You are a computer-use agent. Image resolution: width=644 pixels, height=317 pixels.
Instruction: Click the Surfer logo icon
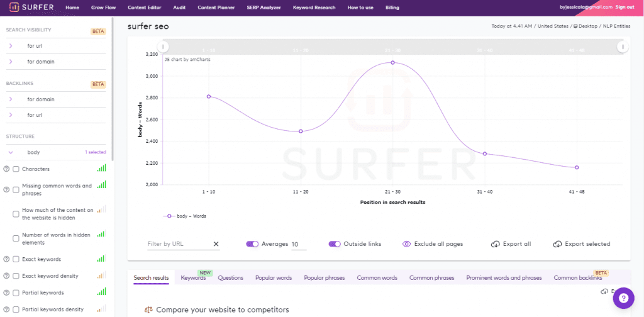click(x=14, y=8)
